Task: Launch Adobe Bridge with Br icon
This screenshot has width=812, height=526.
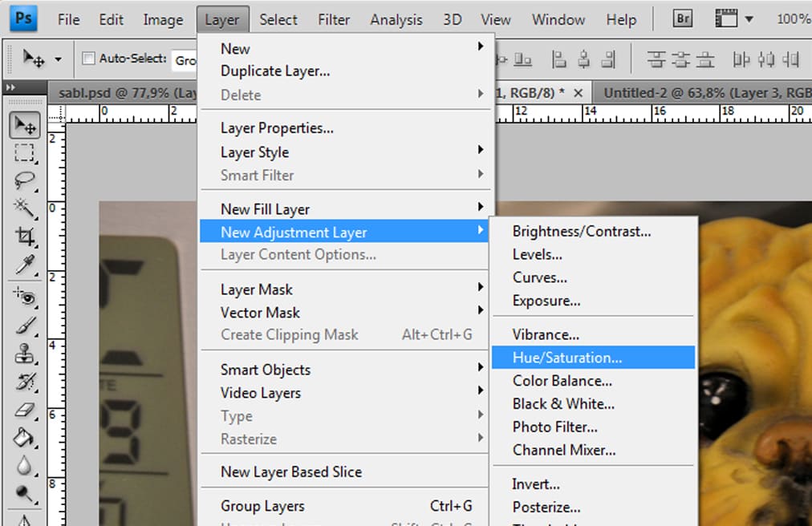Action: click(x=682, y=19)
